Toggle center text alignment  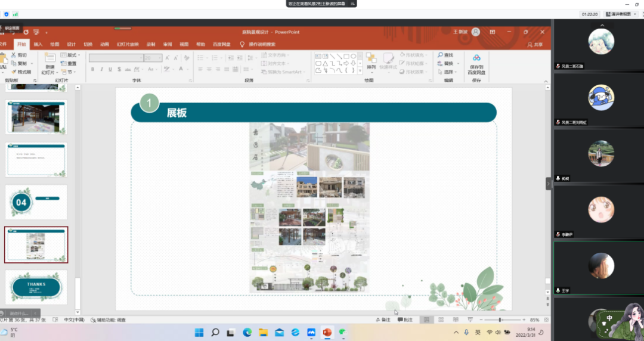click(x=209, y=69)
